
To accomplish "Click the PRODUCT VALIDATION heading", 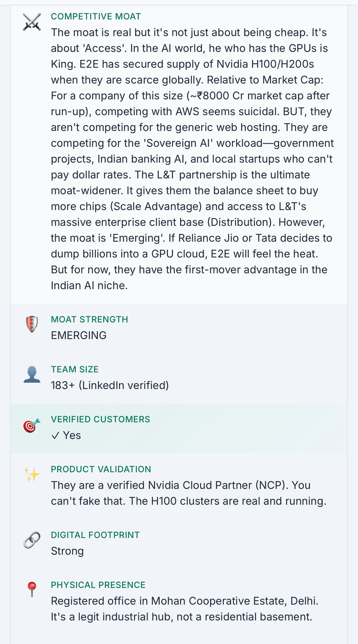I will (101, 469).
